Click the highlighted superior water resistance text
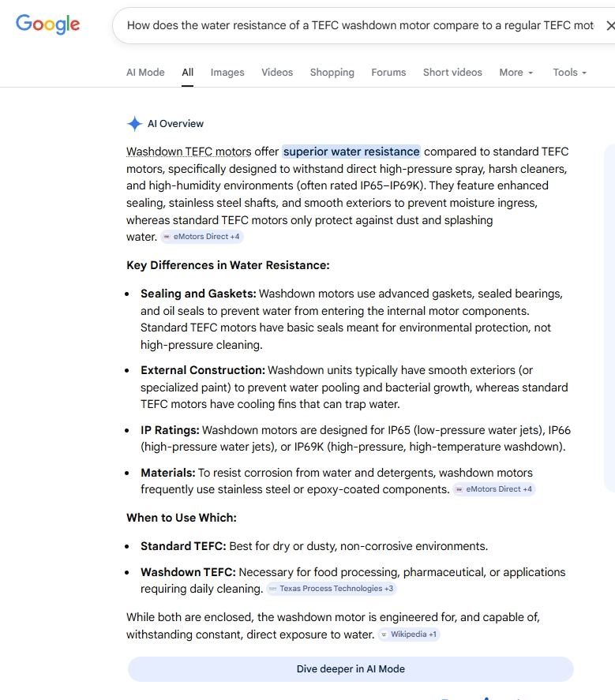Screen dimensions: 615x700 pyautogui.click(x=351, y=152)
